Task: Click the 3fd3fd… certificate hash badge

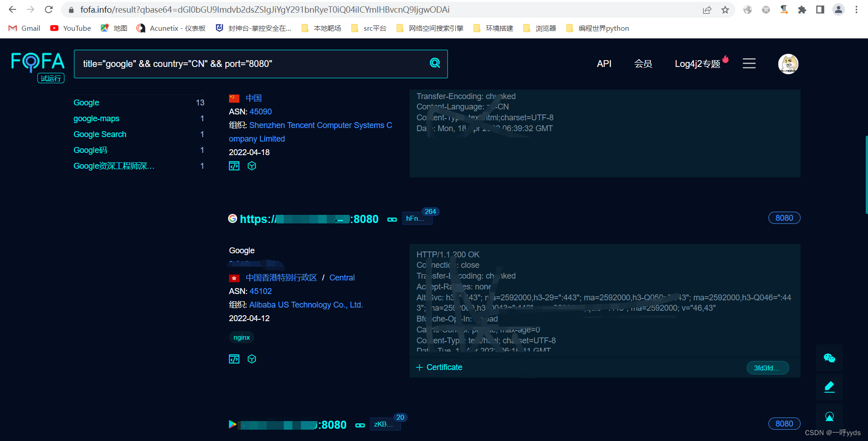Action: pyautogui.click(x=768, y=368)
